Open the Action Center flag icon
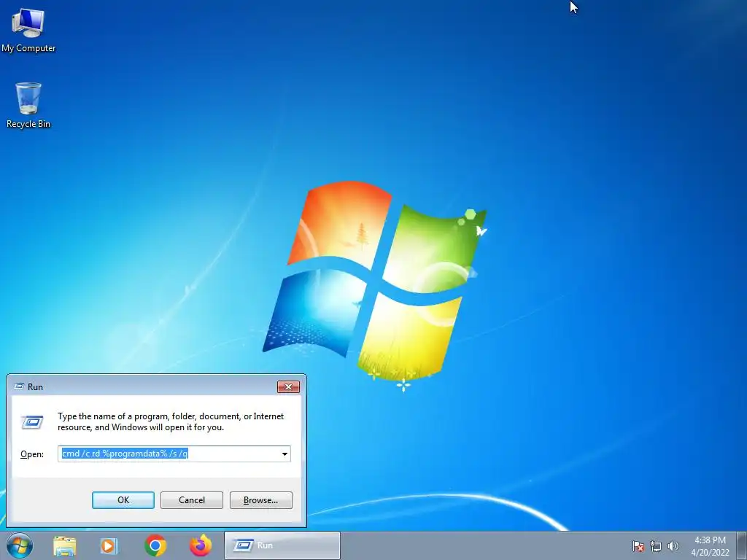747x560 pixels. (638, 546)
